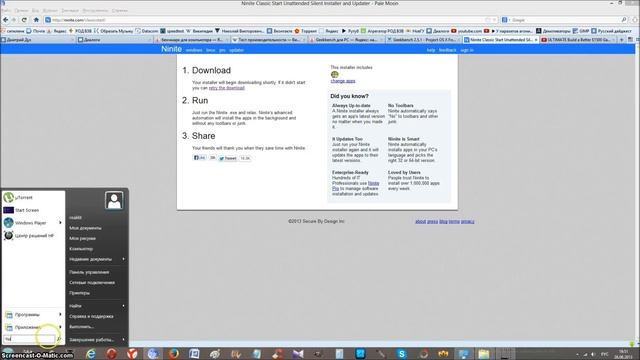The height and width of the screenshot is (360, 640).
Task: Click sign in on the Ninite header
Action: [x=467, y=50]
